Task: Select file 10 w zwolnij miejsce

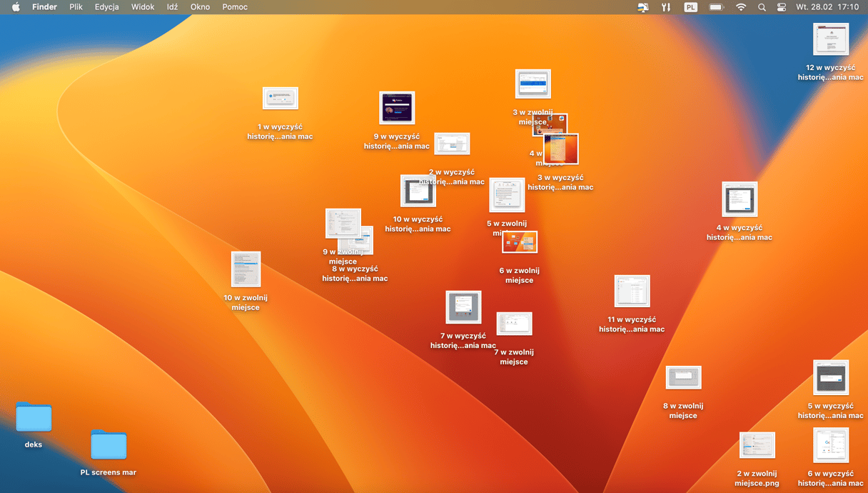Action: click(246, 269)
